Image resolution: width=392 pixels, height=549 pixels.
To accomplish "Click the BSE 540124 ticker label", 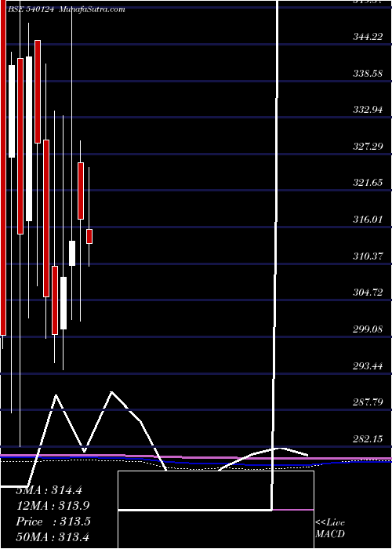I will click(31, 9).
